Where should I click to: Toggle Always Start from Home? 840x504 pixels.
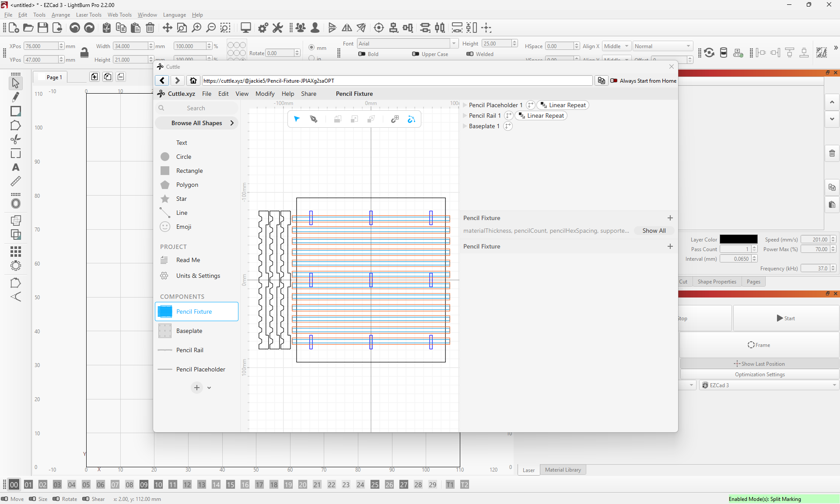[613, 80]
